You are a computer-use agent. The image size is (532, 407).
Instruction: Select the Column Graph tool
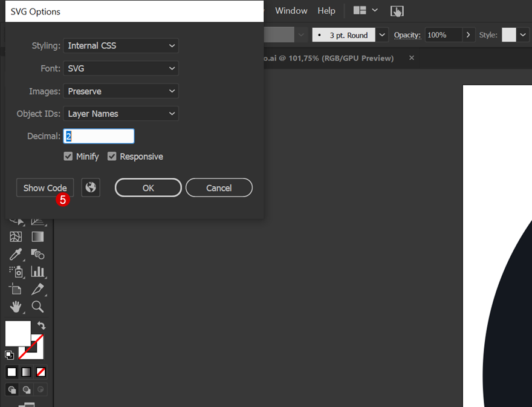[x=37, y=271]
